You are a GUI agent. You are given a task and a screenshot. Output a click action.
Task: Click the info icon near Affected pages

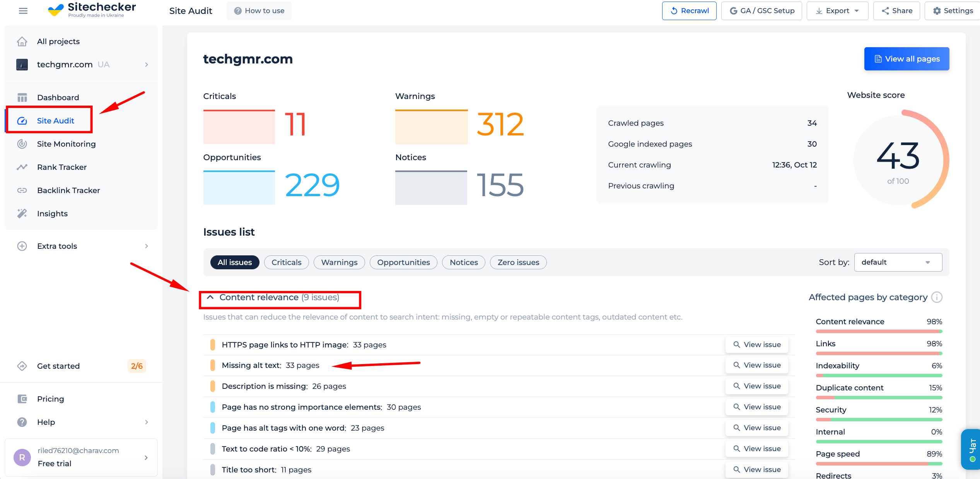(x=937, y=297)
